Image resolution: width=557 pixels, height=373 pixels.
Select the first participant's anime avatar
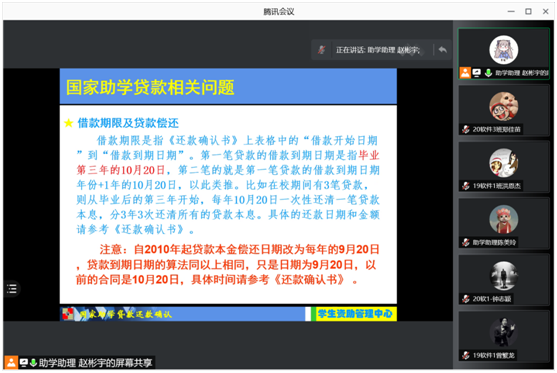503,49
